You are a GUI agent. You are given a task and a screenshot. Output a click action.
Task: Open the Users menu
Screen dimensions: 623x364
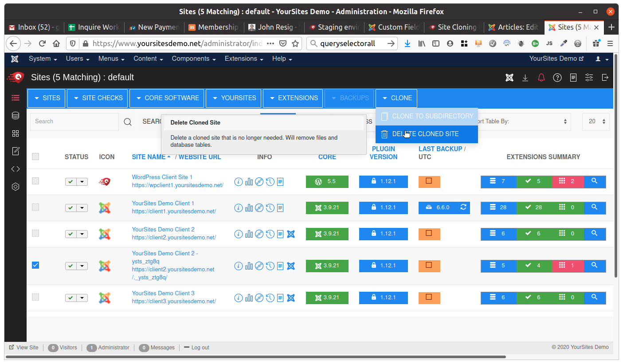[x=78, y=59]
